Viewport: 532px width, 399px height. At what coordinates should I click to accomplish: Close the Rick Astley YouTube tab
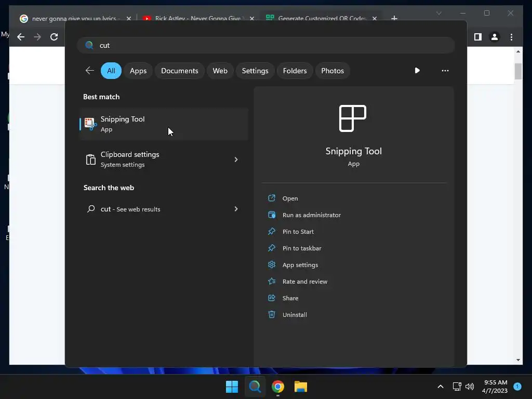(252, 18)
